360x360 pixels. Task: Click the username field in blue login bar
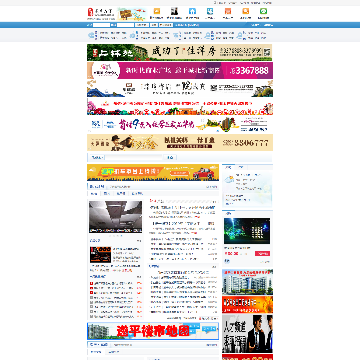[101, 25]
